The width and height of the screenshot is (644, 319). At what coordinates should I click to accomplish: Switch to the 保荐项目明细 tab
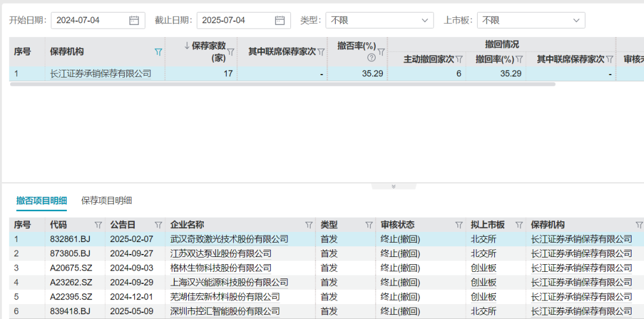(x=107, y=200)
